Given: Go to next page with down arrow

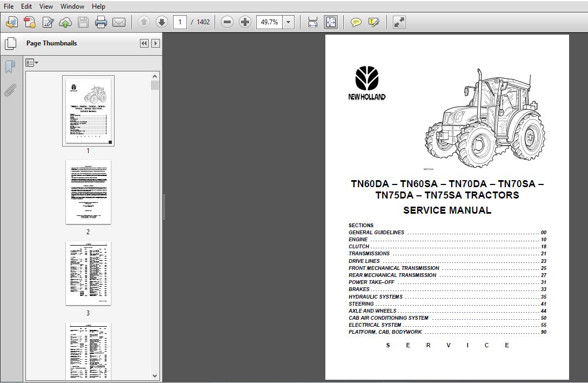Looking at the screenshot, I should [x=162, y=22].
